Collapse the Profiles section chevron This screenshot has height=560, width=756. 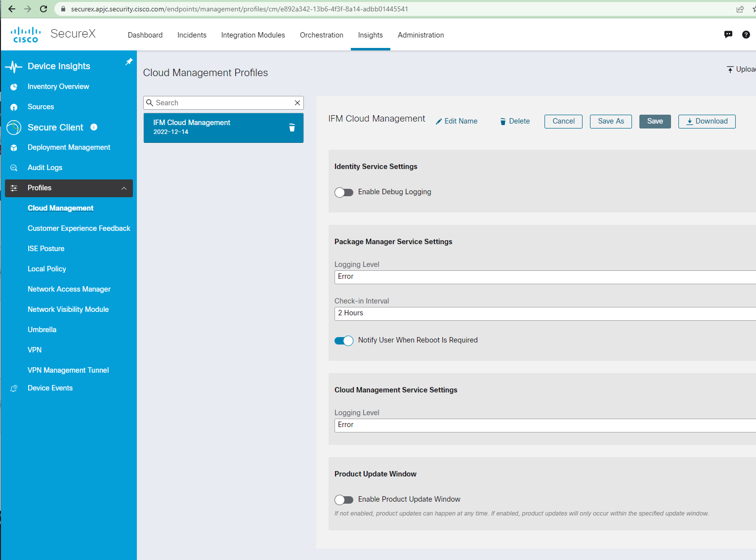pyautogui.click(x=124, y=188)
